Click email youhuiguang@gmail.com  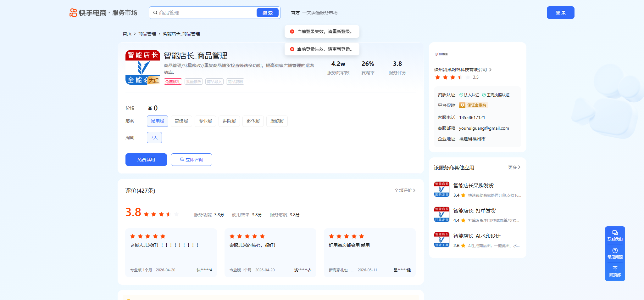pos(484,128)
